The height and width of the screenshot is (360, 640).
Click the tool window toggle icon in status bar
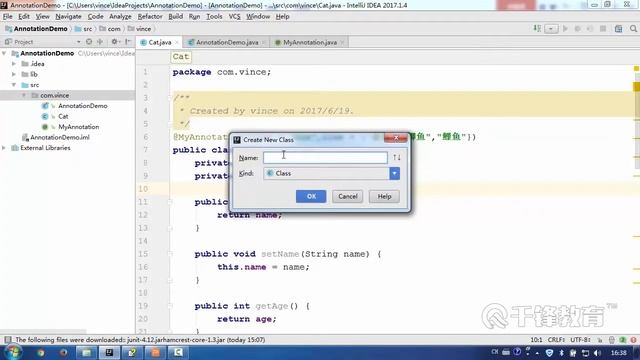[7, 340]
